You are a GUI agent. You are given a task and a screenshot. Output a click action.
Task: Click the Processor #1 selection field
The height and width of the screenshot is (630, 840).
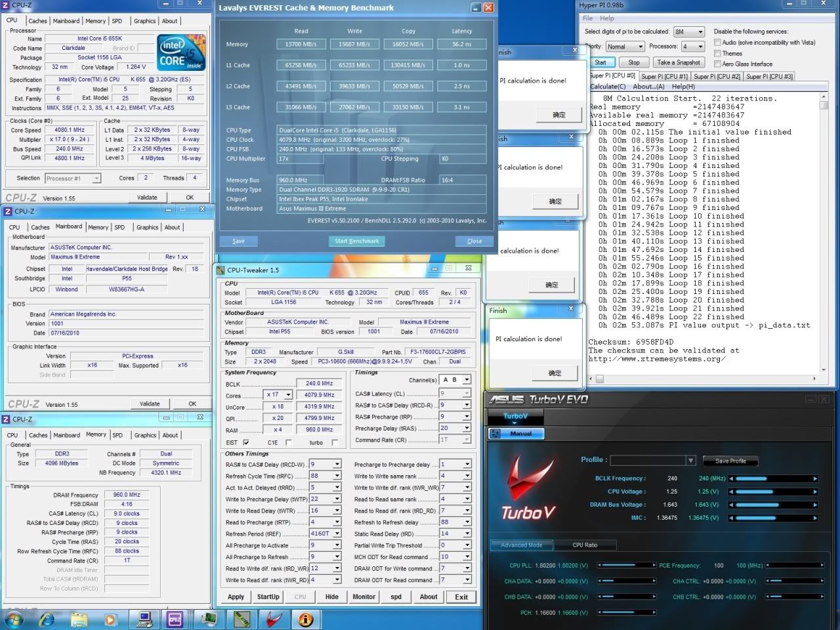73,178
